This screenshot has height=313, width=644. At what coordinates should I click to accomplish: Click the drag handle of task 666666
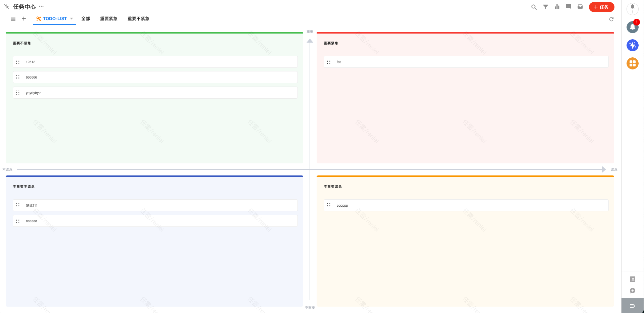tap(18, 77)
